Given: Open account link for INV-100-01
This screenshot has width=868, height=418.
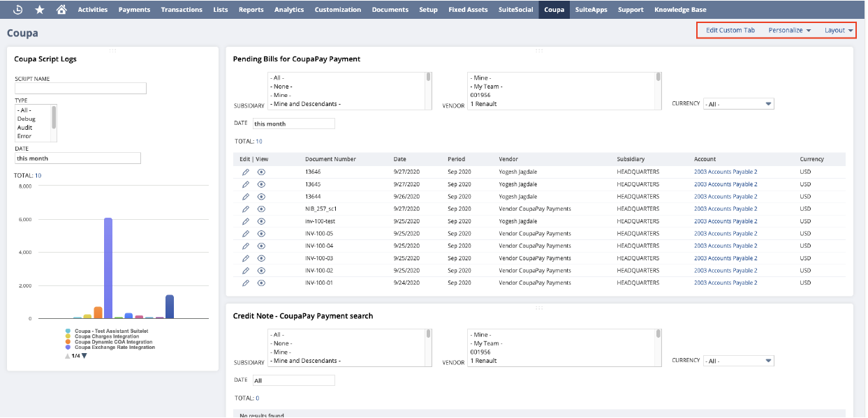Looking at the screenshot, I should (726, 283).
